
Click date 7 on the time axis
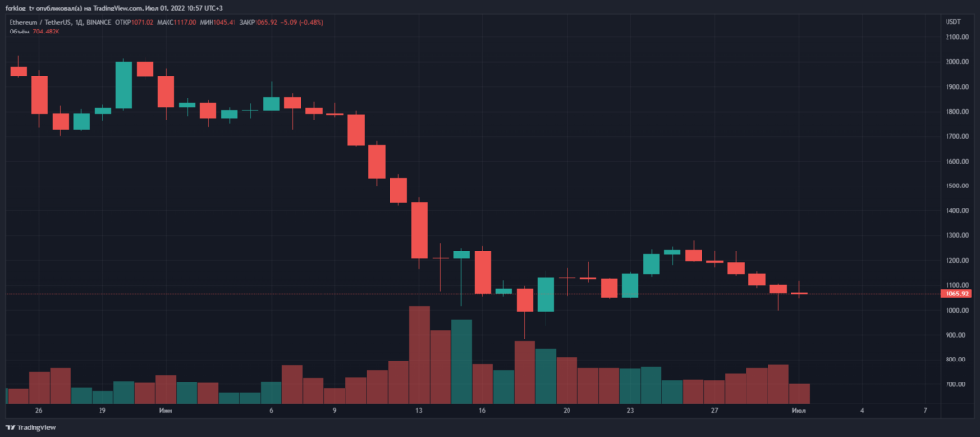coord(925,409)
